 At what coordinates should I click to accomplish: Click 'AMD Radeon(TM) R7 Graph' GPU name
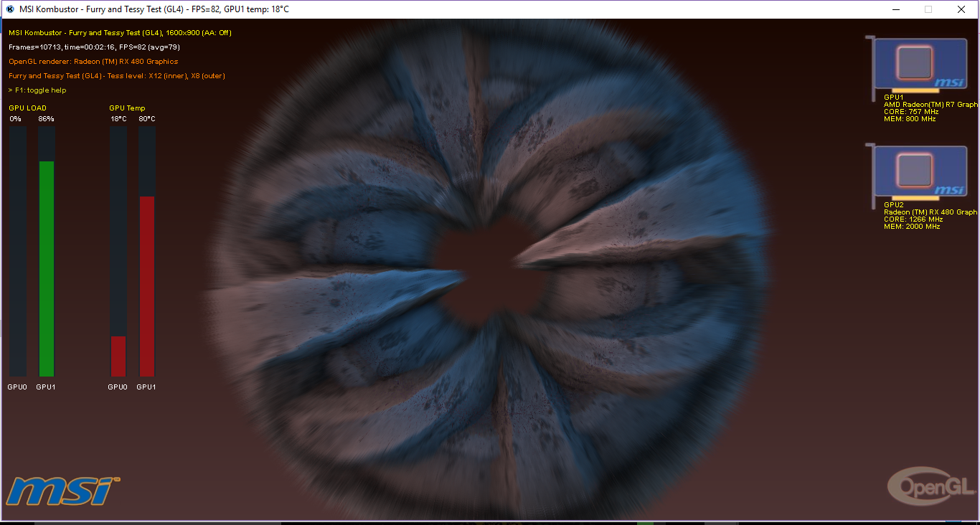pos(930,105)
